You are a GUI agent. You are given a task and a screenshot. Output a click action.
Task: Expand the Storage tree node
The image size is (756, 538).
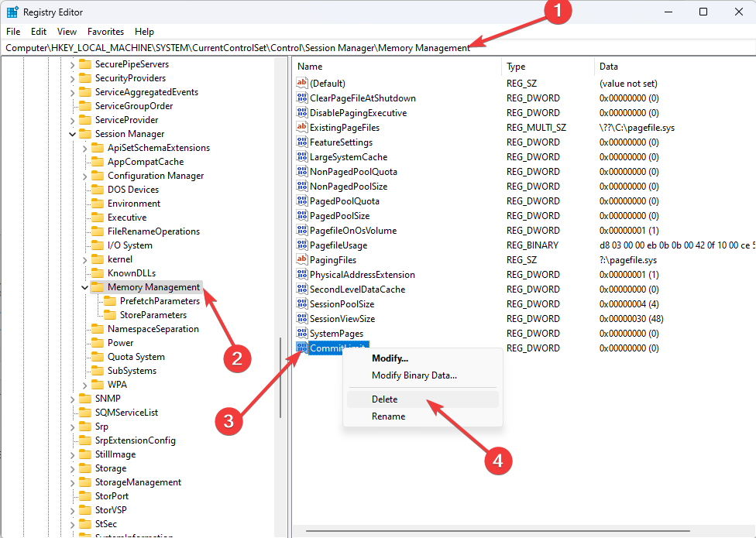72,468
